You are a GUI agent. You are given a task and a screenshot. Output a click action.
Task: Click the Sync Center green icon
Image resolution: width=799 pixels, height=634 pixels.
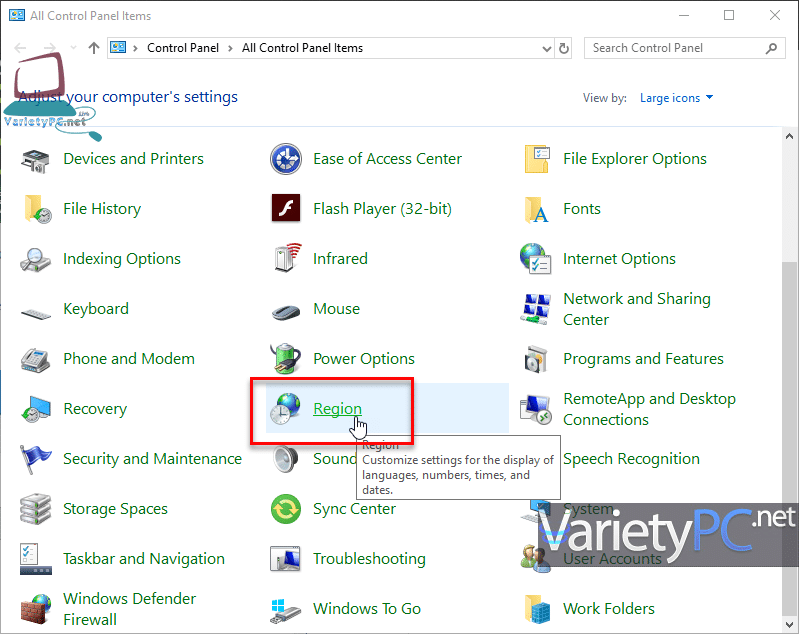coord(286,509)
